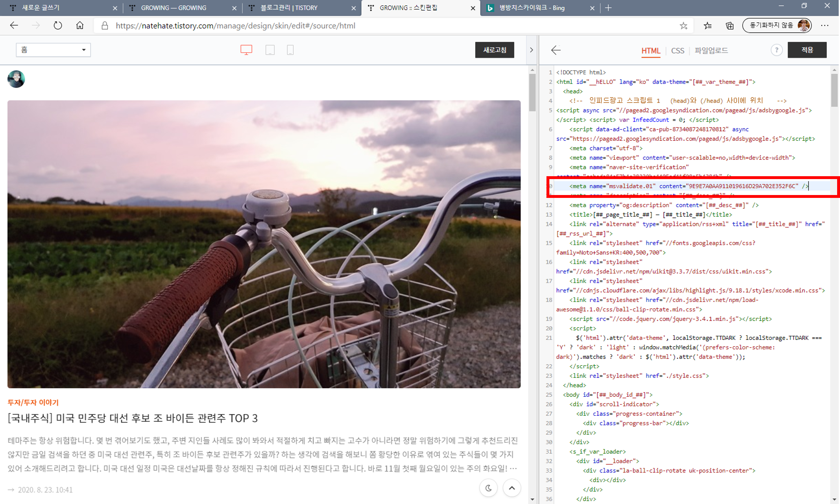Click the viewport meta tag line
This screenshot has width=840, height=504.
tap(682, 158)
